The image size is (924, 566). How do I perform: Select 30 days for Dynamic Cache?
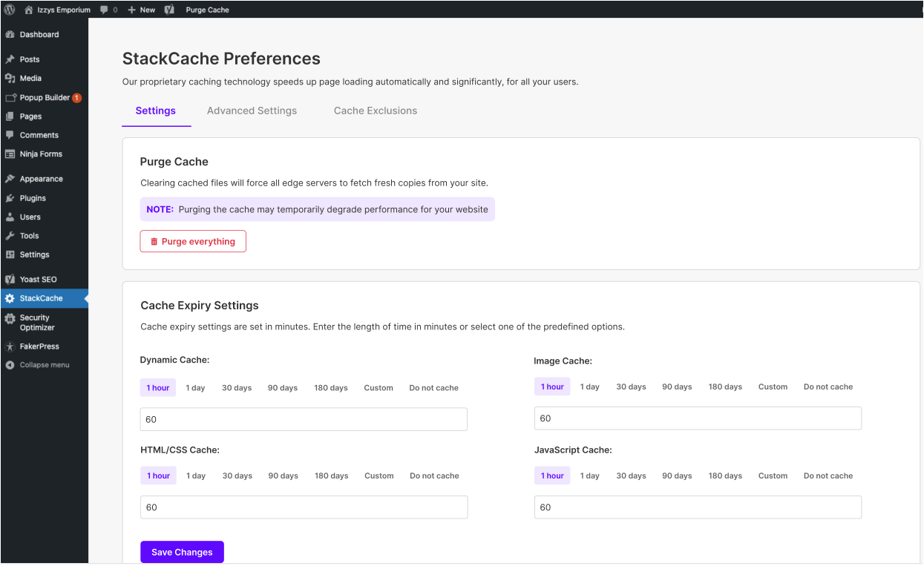[237, 388]
